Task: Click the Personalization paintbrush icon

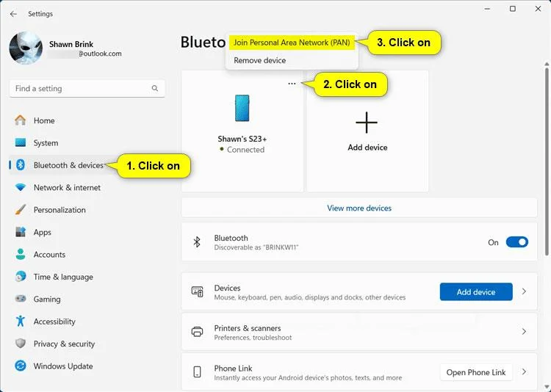Action: tap(21, 210)
